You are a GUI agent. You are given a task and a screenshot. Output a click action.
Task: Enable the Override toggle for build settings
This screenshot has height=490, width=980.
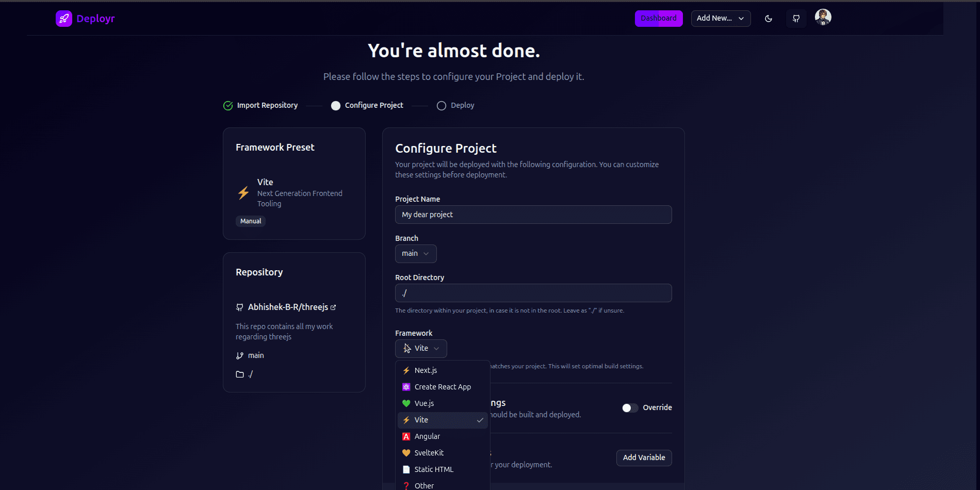coord(629,407)
